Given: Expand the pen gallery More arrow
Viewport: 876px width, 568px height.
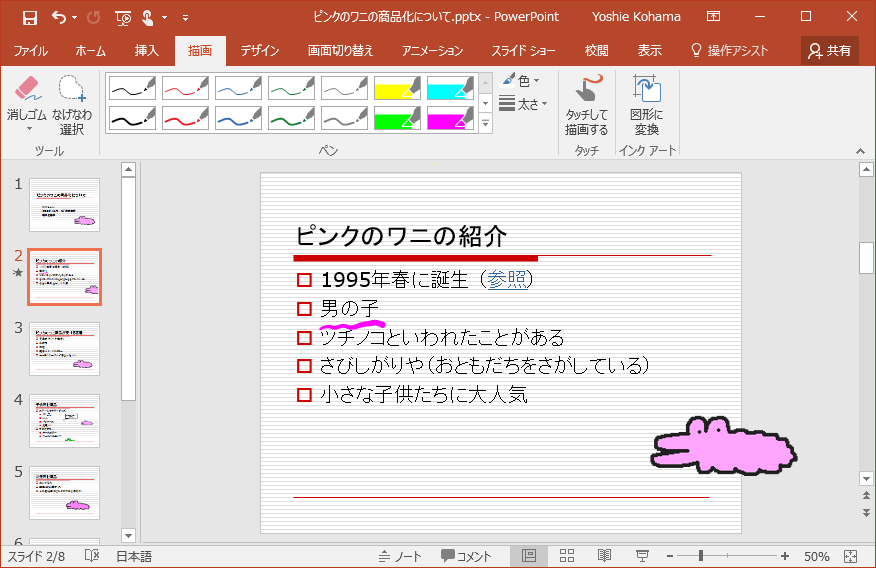Looking at the screenshot, I should 485,123.
